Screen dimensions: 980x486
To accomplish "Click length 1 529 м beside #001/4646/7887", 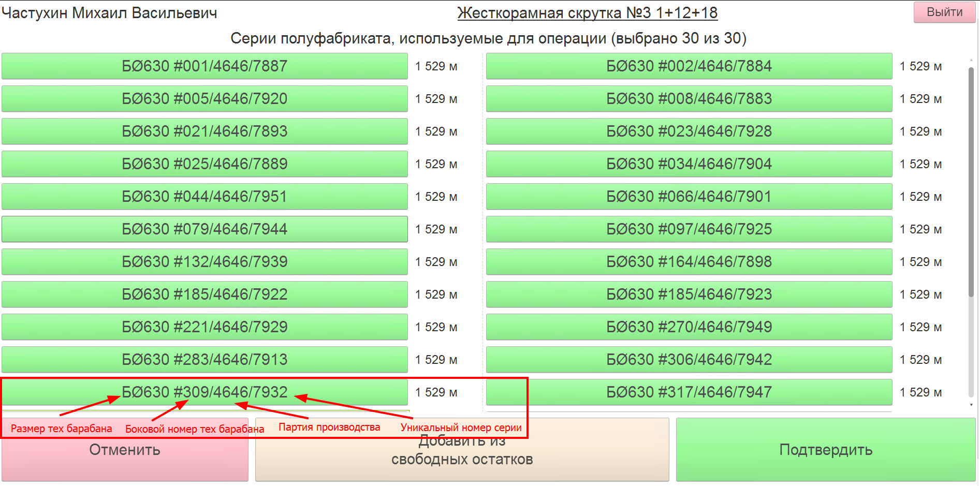I will [x=436, y=66].
